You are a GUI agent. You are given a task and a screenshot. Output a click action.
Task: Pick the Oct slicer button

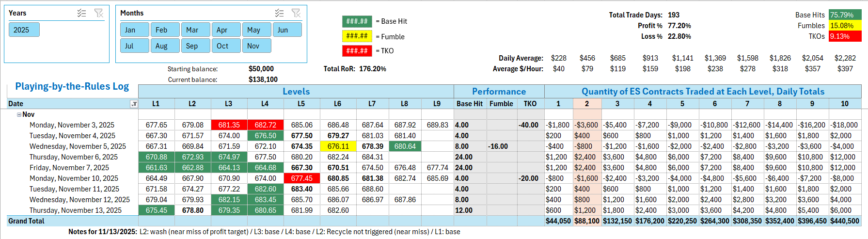(x=225, y=46)
